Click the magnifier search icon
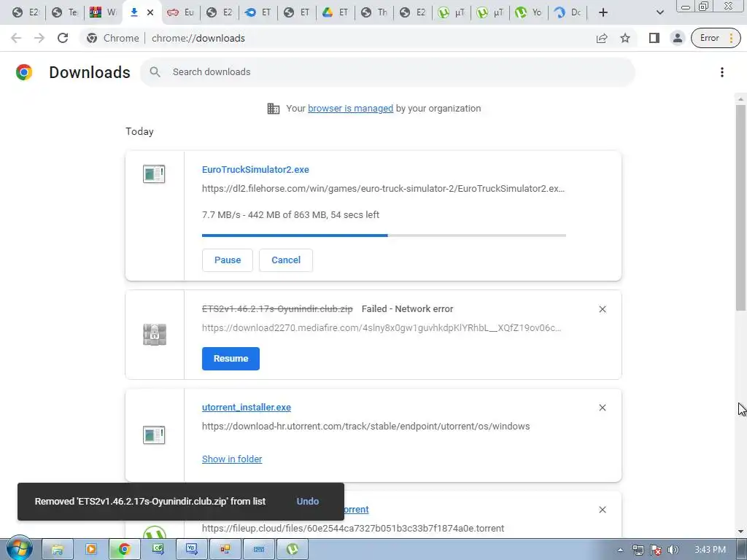This screenshot has height=560, width=747. 155,72
